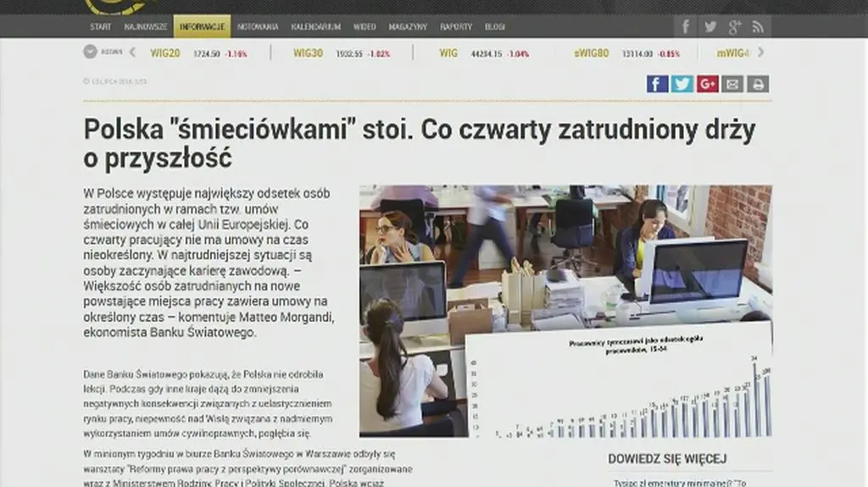Select the Informacje tab
The image size is (868, 487).
(x=202, y=27)
